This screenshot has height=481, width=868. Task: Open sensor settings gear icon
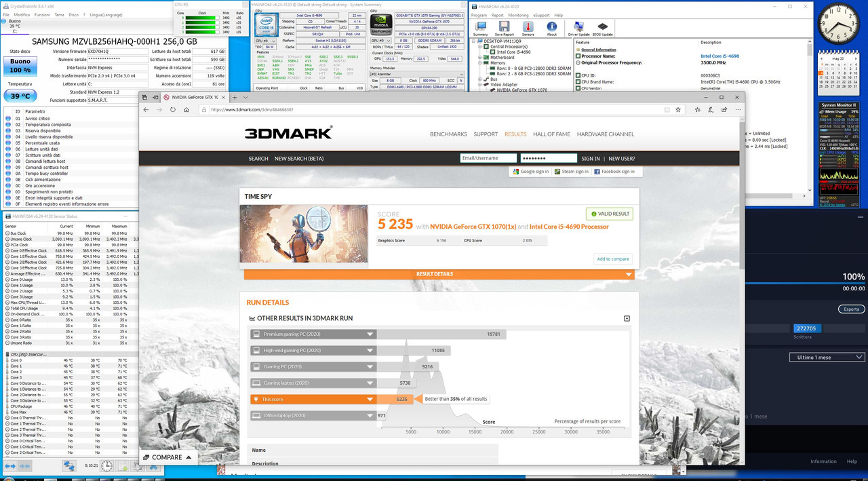[x=136, y=466]
